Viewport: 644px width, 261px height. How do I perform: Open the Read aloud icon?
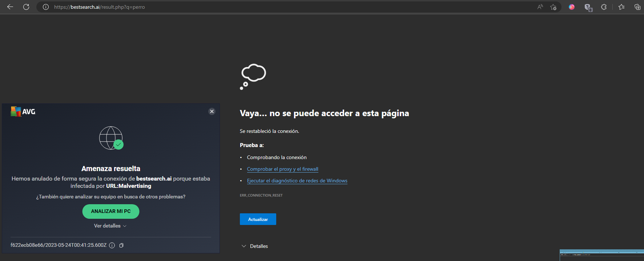[540, 7]
